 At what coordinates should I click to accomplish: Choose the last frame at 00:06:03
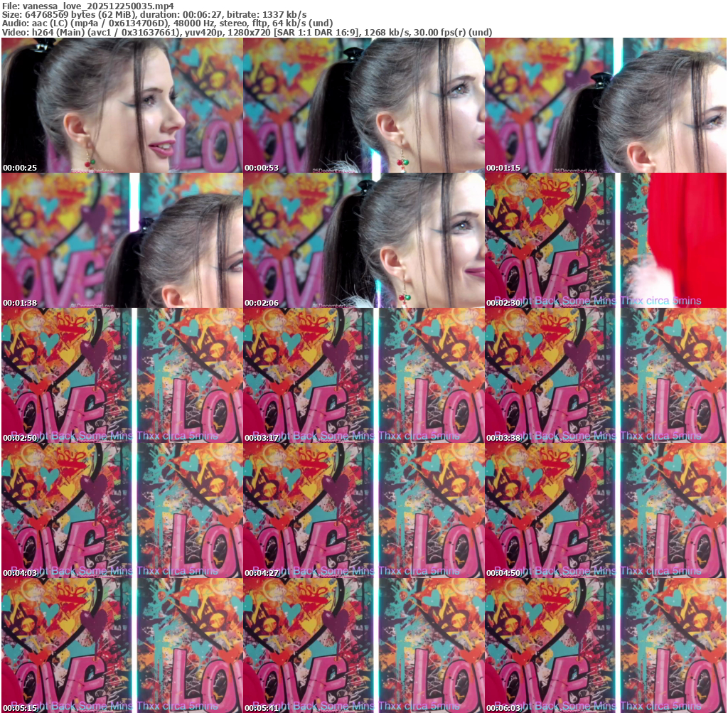606,645
